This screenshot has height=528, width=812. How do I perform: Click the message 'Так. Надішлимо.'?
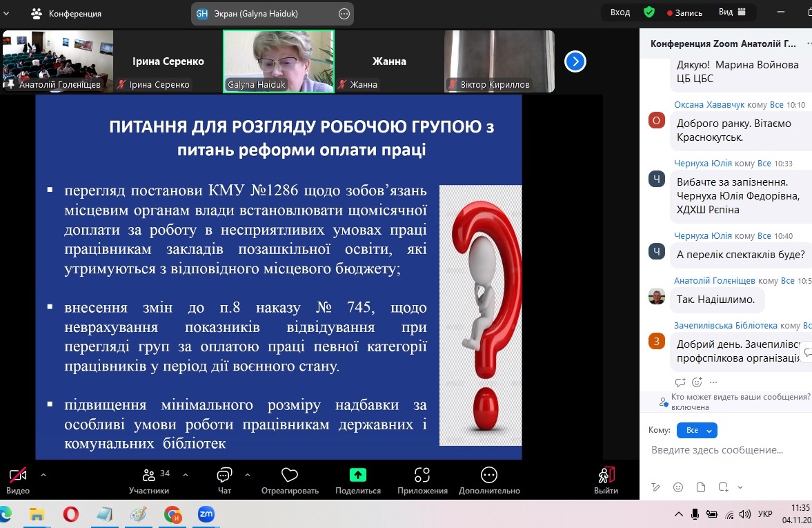pos(715,300)
